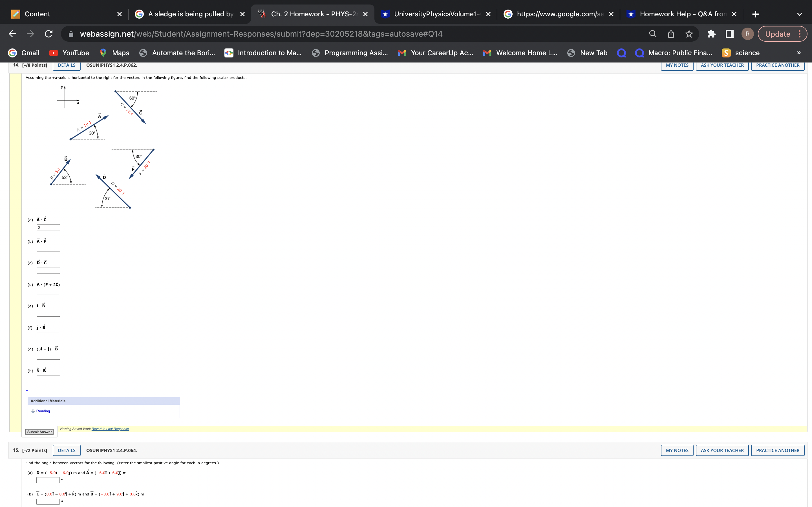Expand the tab search chevron

(x=800, y=14)
